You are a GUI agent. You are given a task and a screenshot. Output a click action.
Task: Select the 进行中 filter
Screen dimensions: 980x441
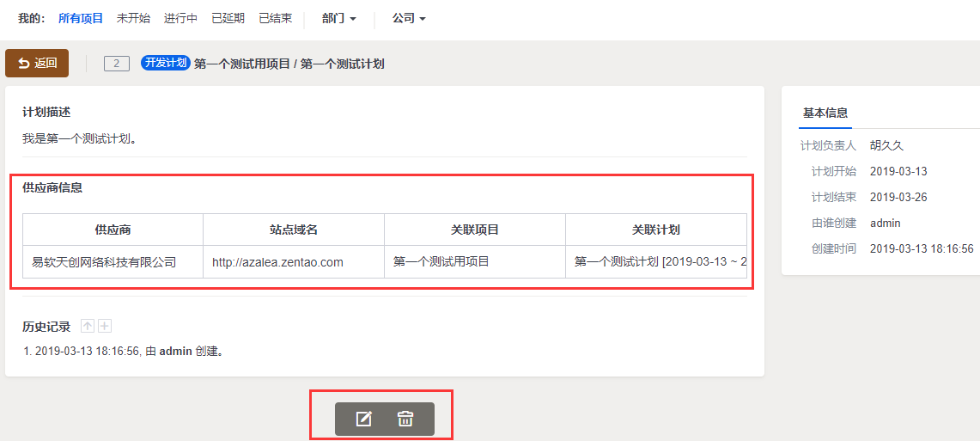(x=180, y=19)
